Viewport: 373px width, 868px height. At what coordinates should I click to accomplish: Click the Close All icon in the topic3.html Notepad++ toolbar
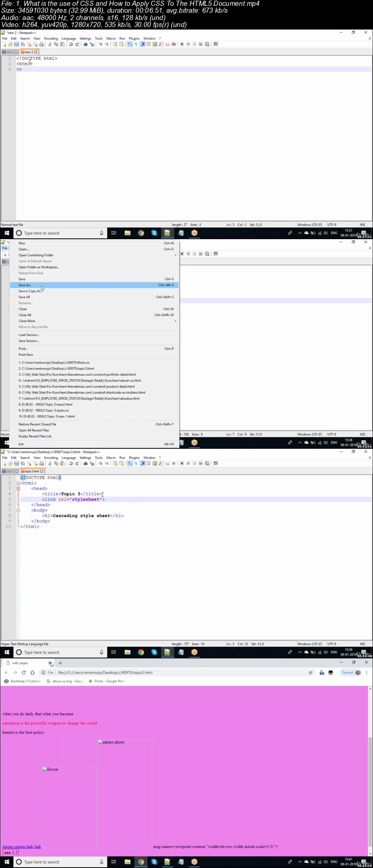(x=35, y=463)
